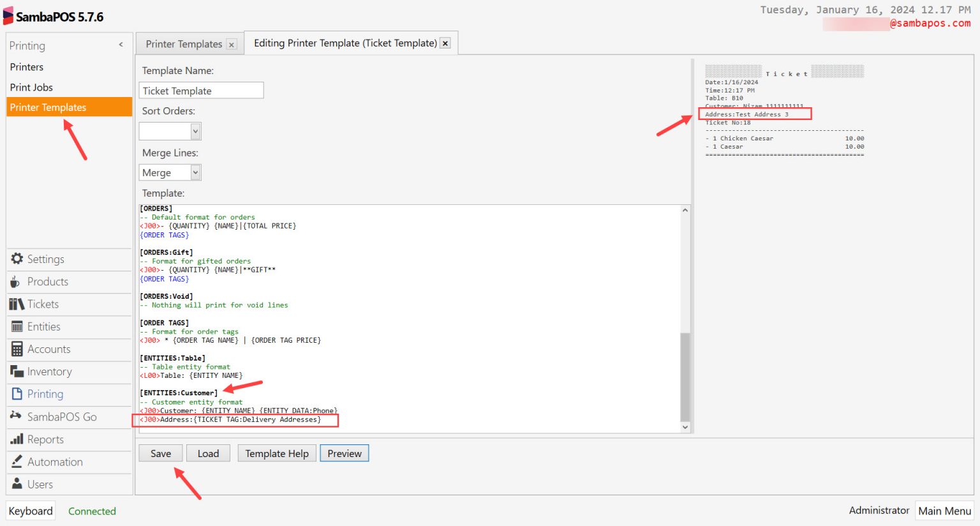Viewport: 980px width, 526px height.
Task: Click the Entities sidebar icon
Action: (16, 326)
